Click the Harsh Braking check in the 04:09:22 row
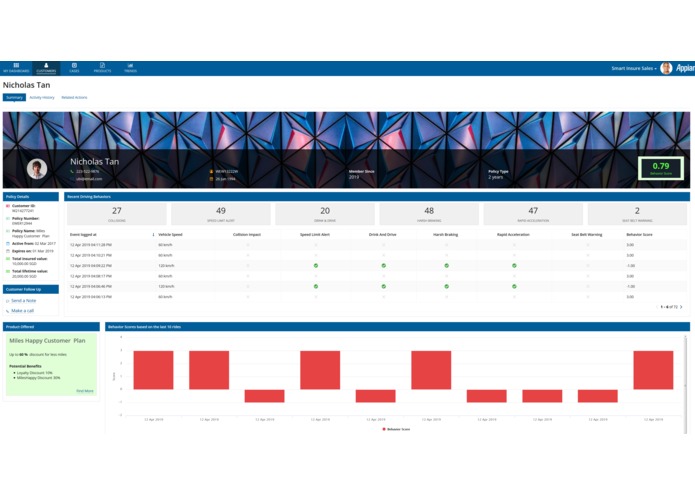The height and width of the screenshot is (494, 695). (x=447, y=266)
